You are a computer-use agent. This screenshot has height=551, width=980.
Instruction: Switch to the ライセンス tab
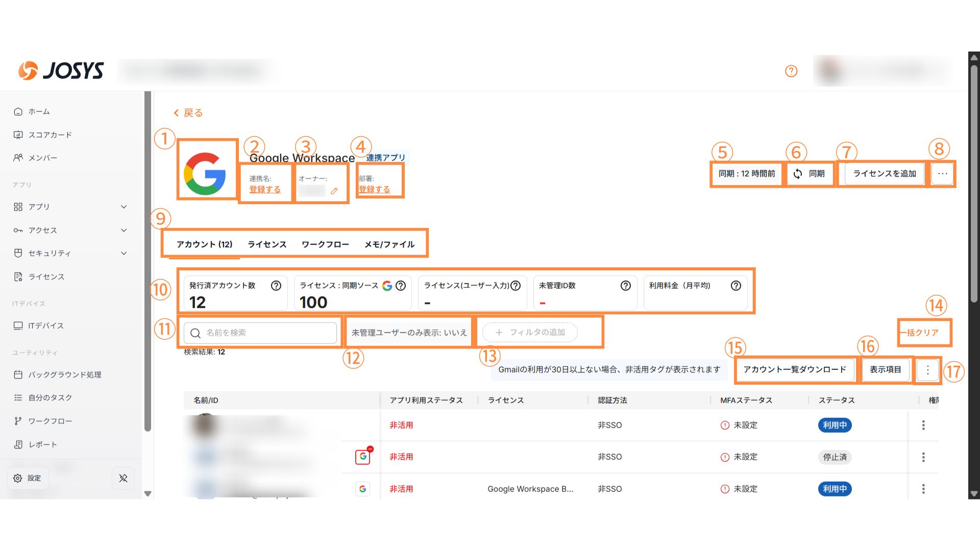pos(267,244)
